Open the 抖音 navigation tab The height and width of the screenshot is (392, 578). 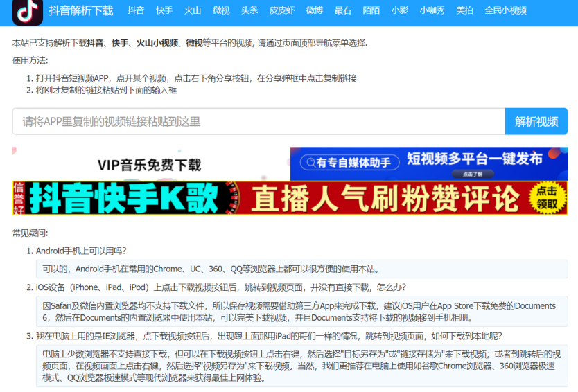tap(136, 11)
